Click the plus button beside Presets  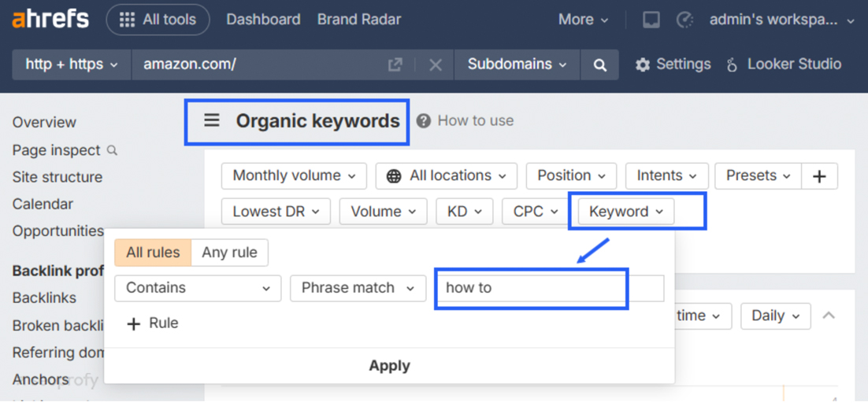pyautogui.click(x=820, y=176)
